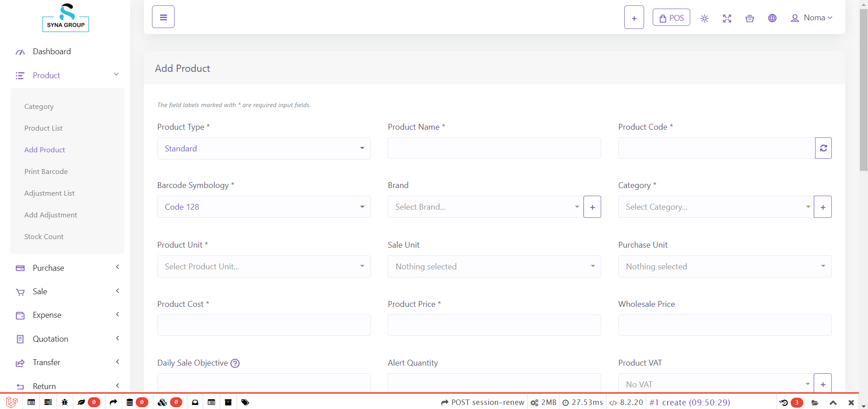
Task: Toggle light/dark theme with sun icon
Action: click(x=704, y=18)
